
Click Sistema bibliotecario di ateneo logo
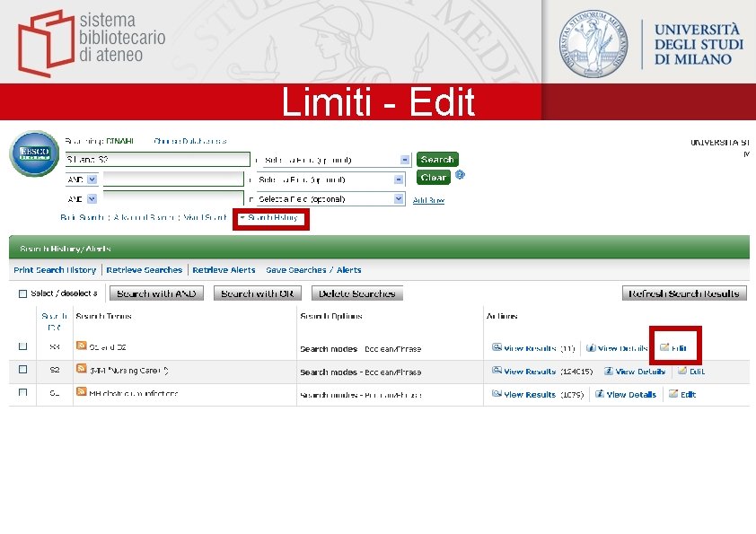pos(92,43)
